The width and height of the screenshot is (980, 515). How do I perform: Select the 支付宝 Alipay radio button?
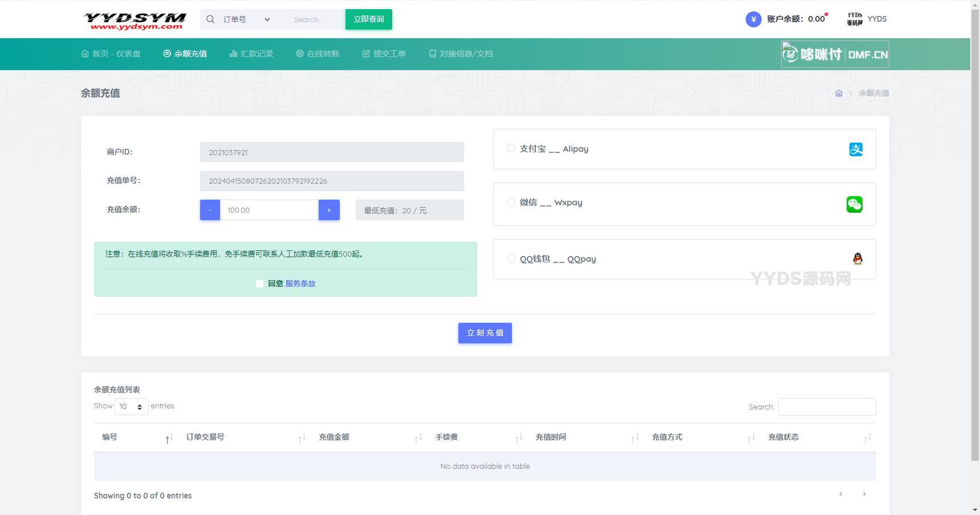(x=511, y=148)
